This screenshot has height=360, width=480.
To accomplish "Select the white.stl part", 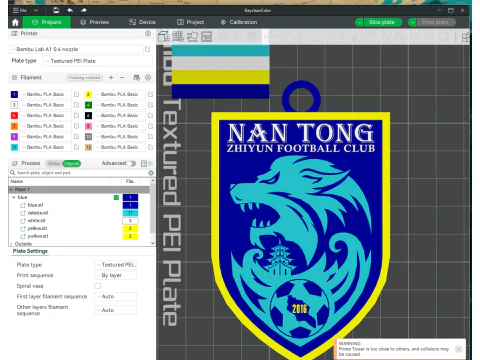I will click(x=37, y=221).
